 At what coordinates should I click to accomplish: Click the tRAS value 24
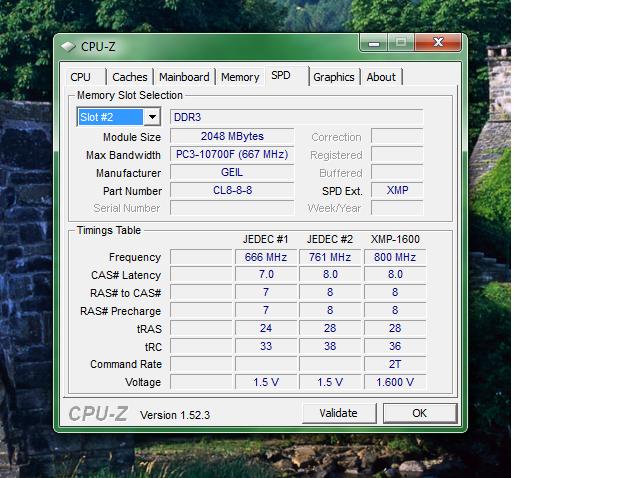[266, 328]
